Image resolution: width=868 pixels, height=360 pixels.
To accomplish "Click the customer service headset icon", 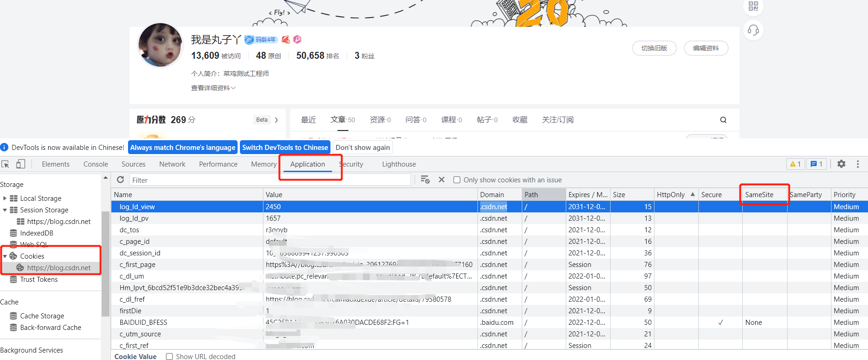I will tap(753, 31).
